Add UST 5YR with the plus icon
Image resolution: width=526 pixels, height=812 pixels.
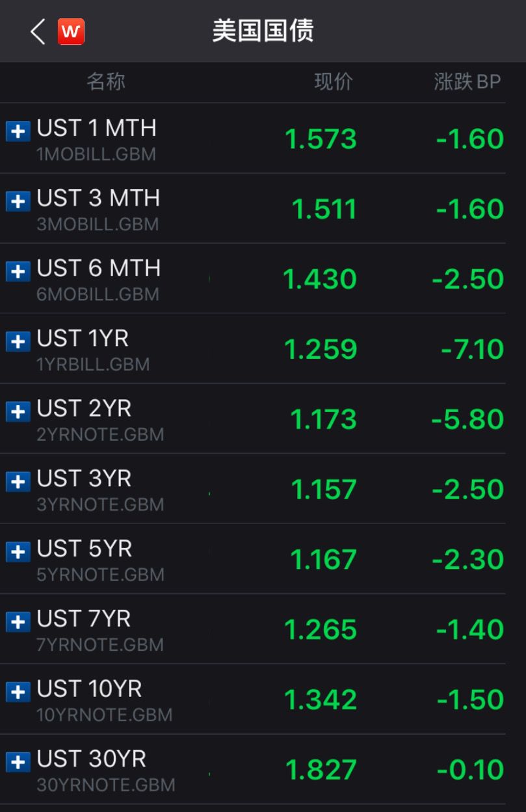[18, 552]
